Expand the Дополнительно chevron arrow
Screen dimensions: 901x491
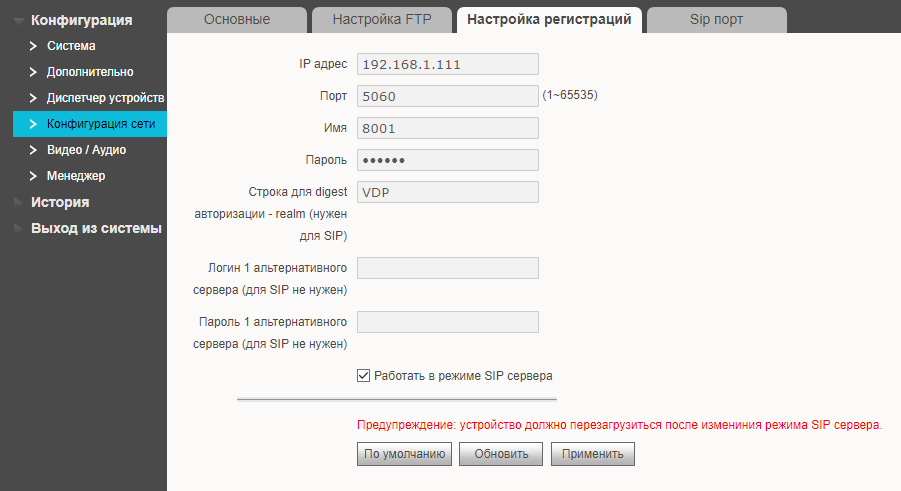(33, 72)
